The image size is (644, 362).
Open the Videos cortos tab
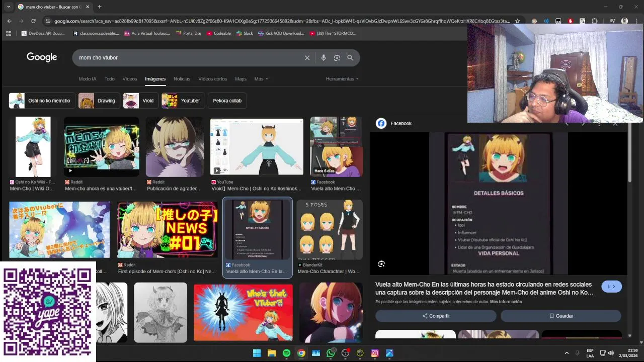coord(212,79)
